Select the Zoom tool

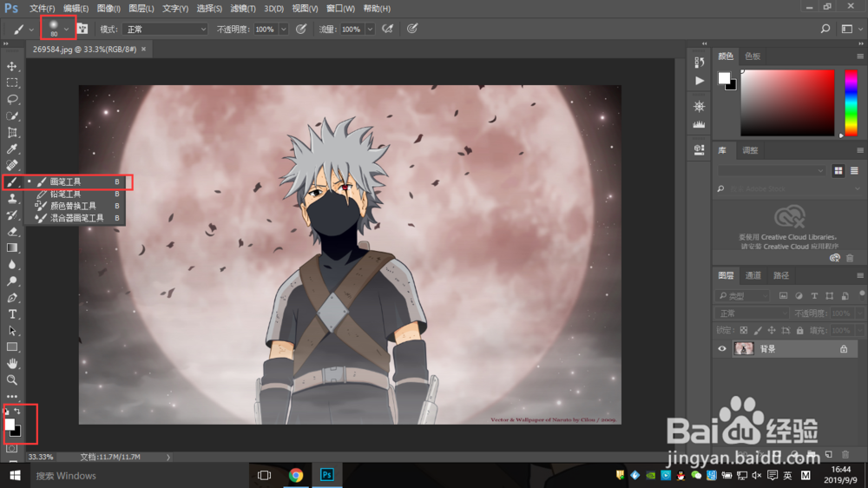pos(11,380)
